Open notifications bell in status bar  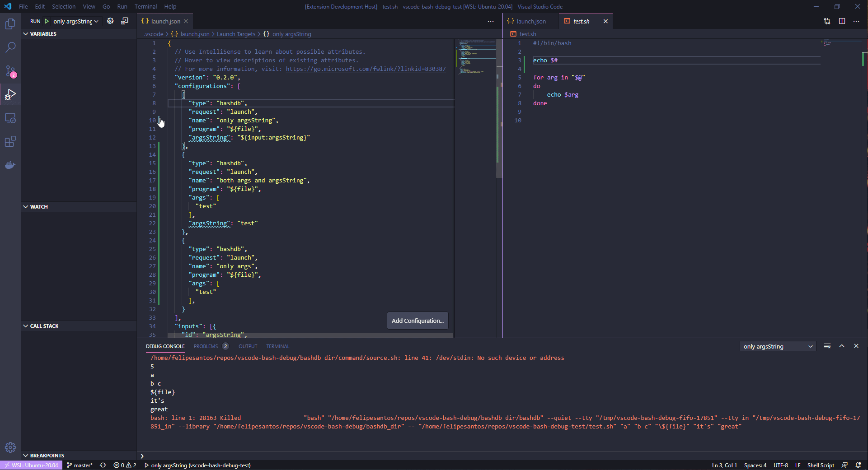click(x=858, y=465)
